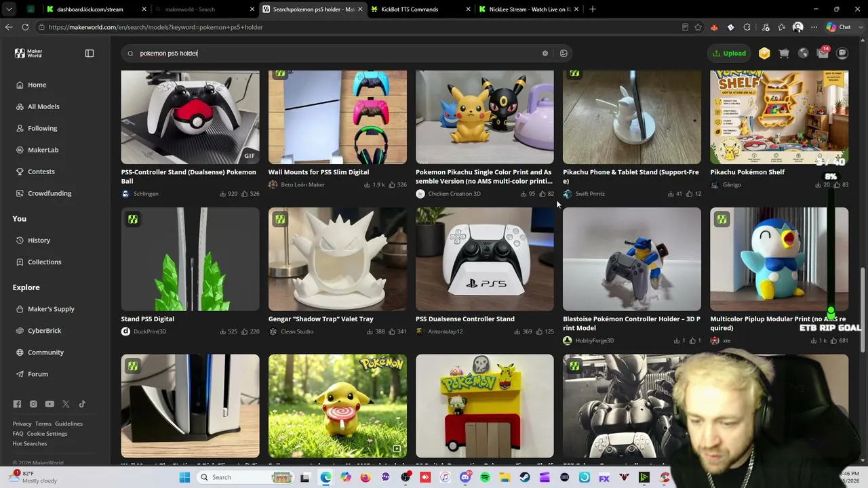This screenshot has height=488, width=868.
Task: Open the FAQ footer link
Action: point(18,434)
